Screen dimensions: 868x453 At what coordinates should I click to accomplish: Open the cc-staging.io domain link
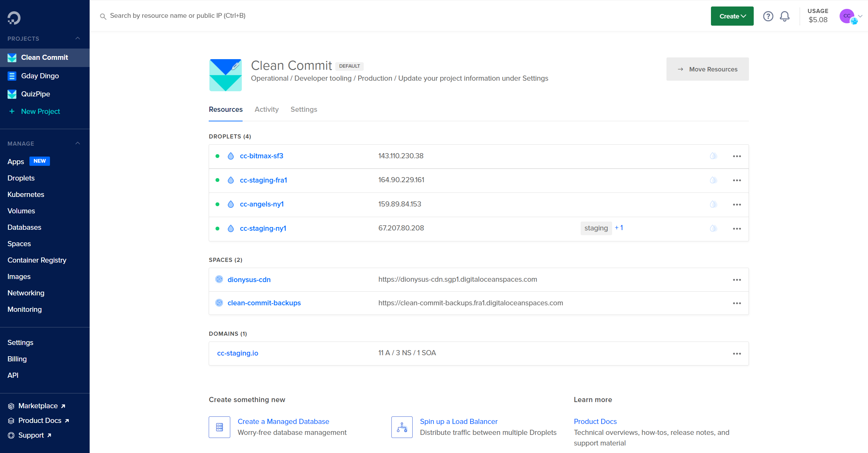237,353
